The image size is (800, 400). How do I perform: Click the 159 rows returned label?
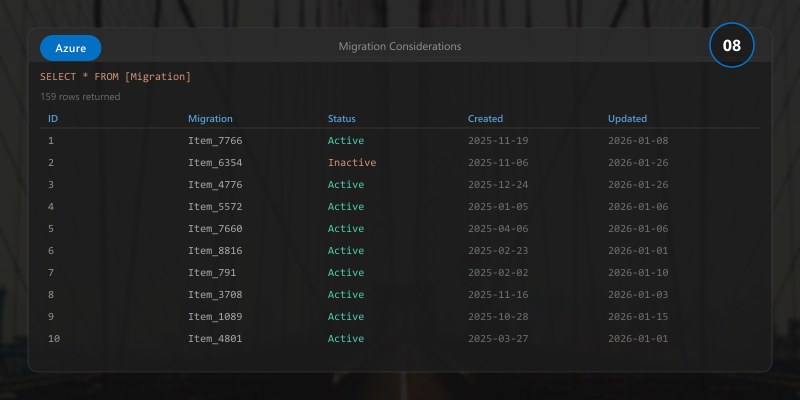pos(80,96)
